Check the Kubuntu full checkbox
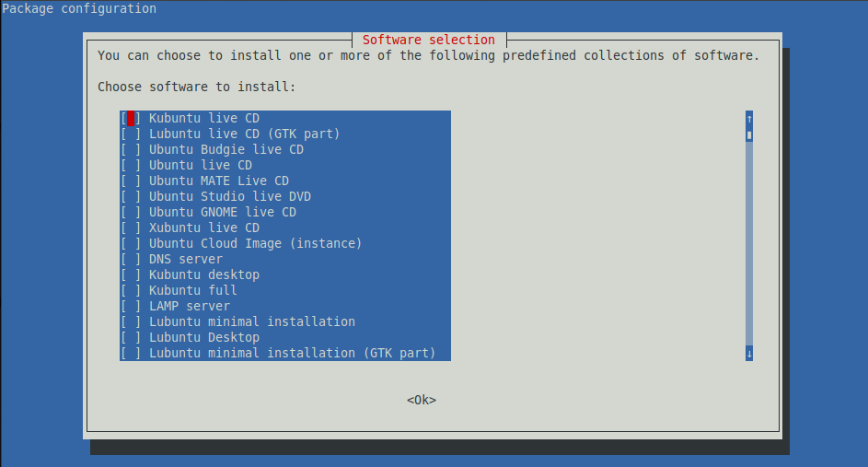This screenshot has height=467, width=868. (131, 290)
